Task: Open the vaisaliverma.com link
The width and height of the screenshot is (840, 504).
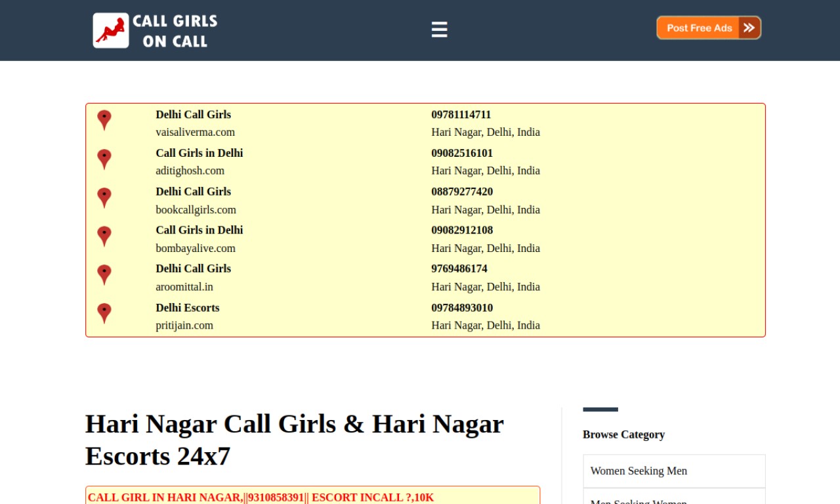Action: click(195, 132)
